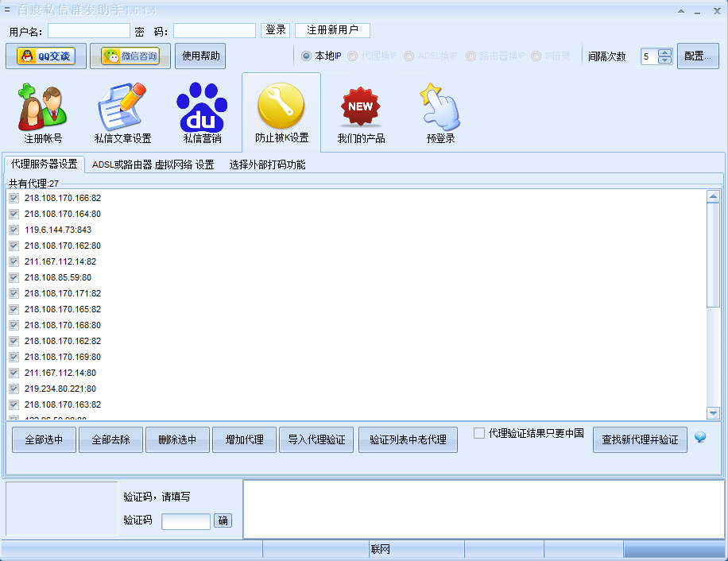The width and height of the screenshot is (728, 561).
Task: Click the roll-up arrow in title bar
Action: (x=681, y=11)
